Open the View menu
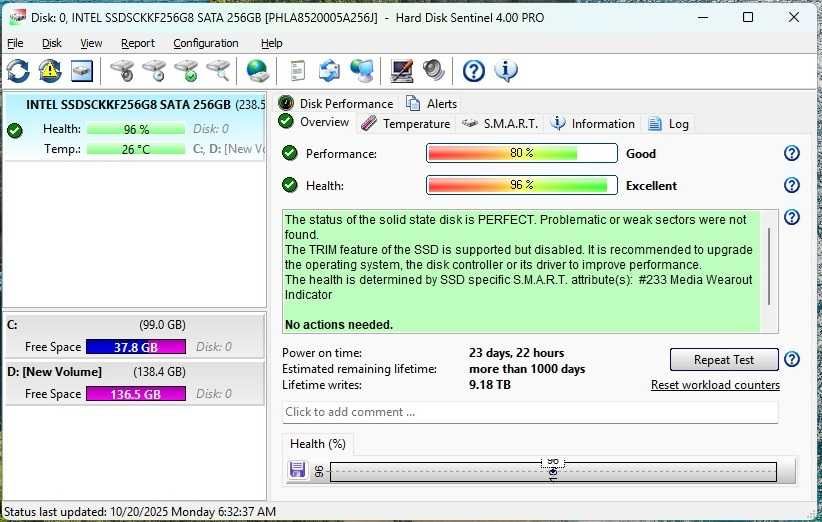822x522 pixels. [x=91, y=43]
